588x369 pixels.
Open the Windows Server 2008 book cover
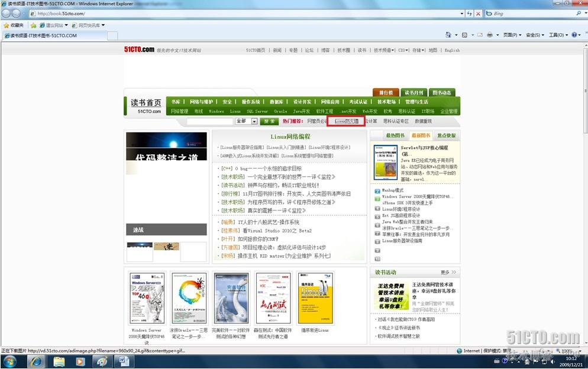point(147,298)
